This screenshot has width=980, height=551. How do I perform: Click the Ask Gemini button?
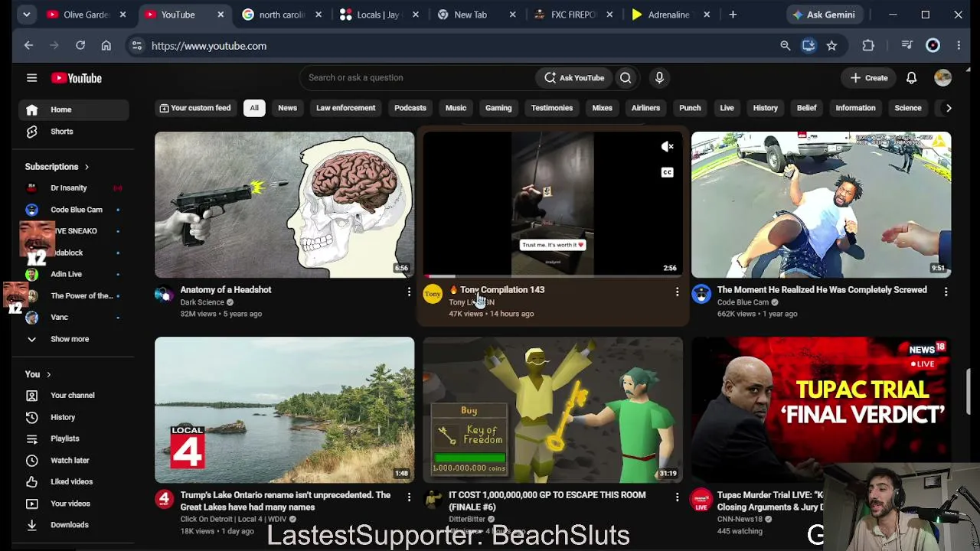(x=823, y=15)
